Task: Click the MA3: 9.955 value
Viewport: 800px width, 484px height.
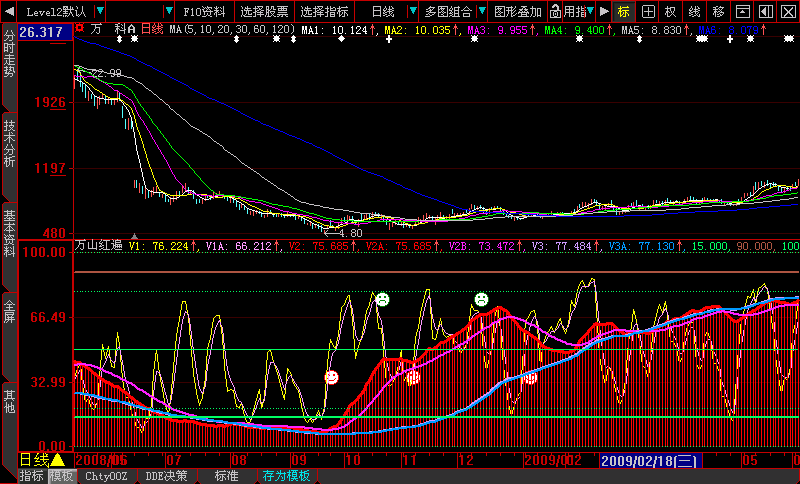Action: [502, 30]
